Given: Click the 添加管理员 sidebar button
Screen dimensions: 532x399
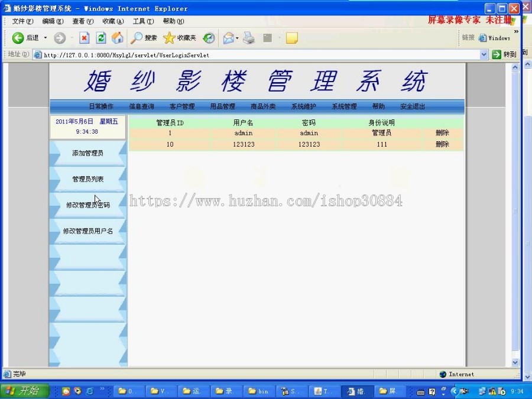Looking at the screenshot, I should (x=87, y=152).
